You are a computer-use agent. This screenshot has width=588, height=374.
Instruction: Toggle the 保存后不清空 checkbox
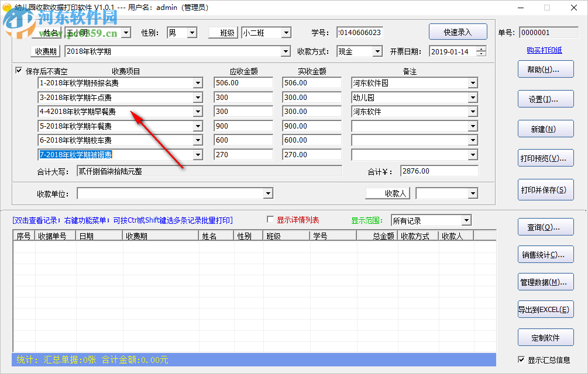click(19, 70)
